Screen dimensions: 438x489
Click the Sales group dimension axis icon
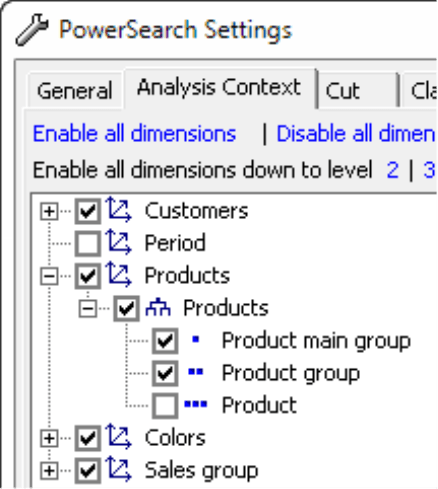(x=118, y=469)
